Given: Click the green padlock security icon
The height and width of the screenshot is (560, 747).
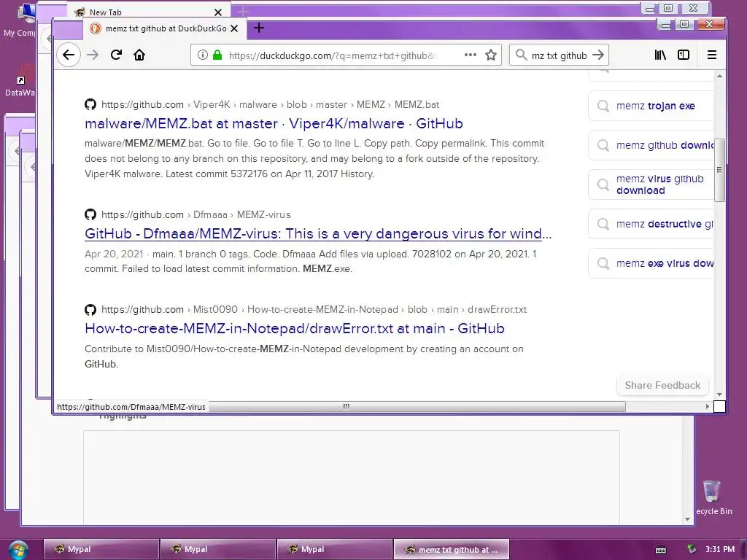Looking at the screenshot, I should (x=217, y=55).
